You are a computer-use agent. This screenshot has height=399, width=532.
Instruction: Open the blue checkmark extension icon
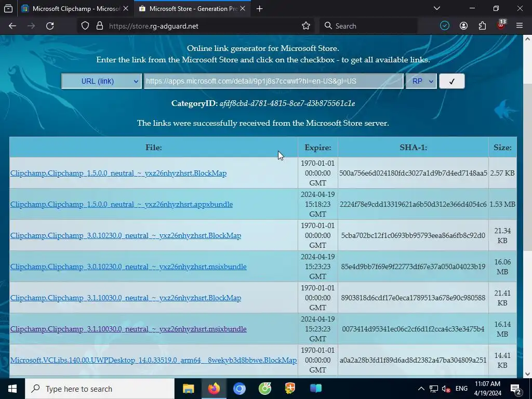[445, 26]
